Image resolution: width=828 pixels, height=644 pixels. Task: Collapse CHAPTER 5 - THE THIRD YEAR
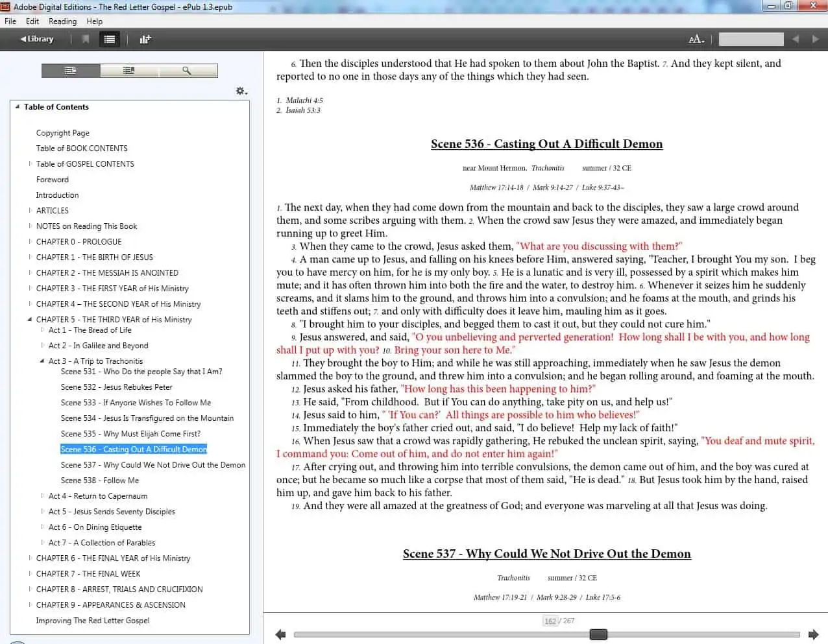(x=30, y=320)
